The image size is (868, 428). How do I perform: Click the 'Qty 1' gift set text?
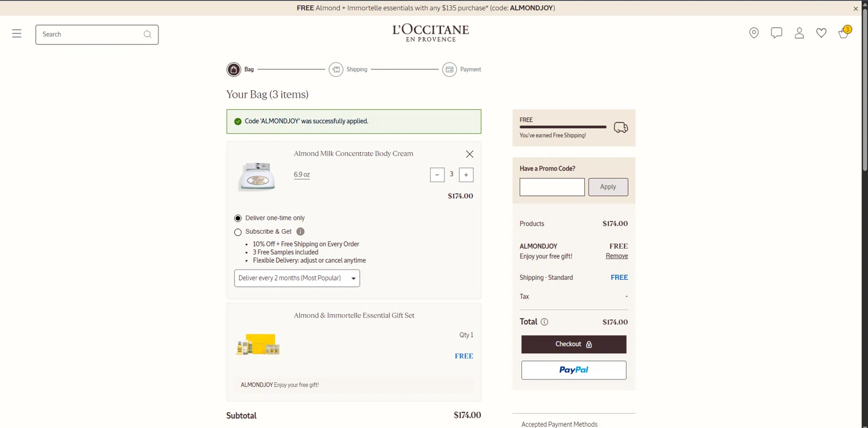point(466,335)
